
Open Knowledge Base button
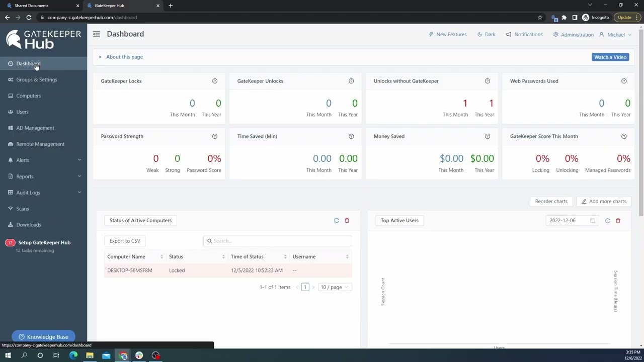pos(43,337)
